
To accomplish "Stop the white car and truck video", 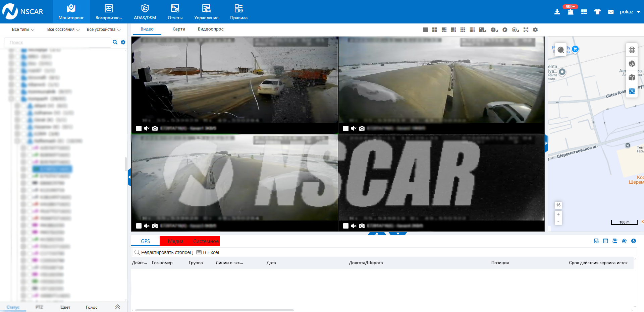I will (139, 128).
